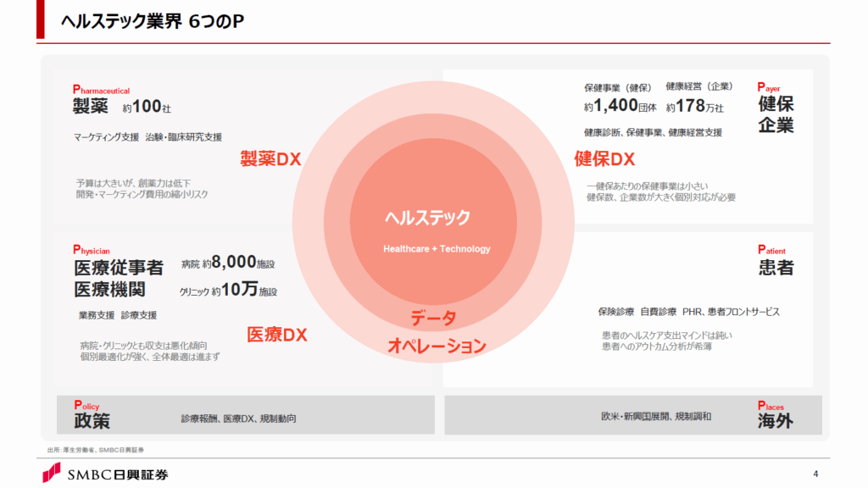Click the 病院 約8,000施設 figure

[x=228, y=263]
